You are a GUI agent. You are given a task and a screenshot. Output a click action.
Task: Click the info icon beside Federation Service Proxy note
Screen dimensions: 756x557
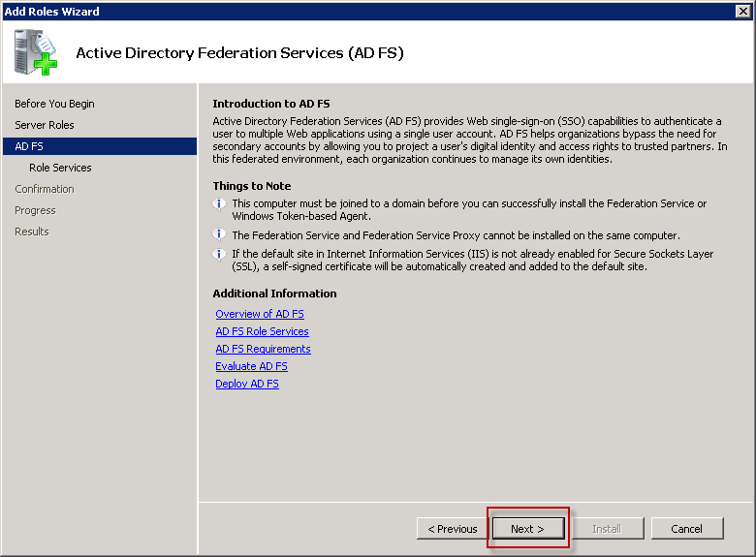(219, 234)
